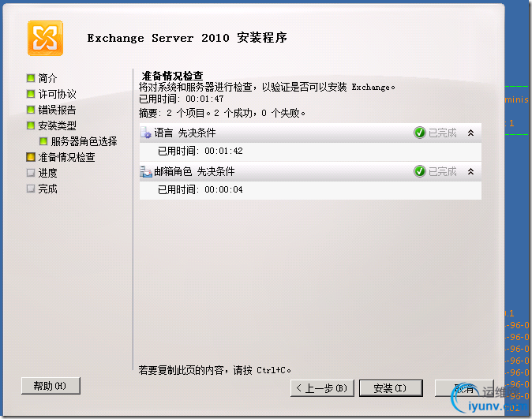Image resolution: width=532 pixels, height=419 pixels.
Task: Click the green step marker beside 简介
Action: point(31,78)
